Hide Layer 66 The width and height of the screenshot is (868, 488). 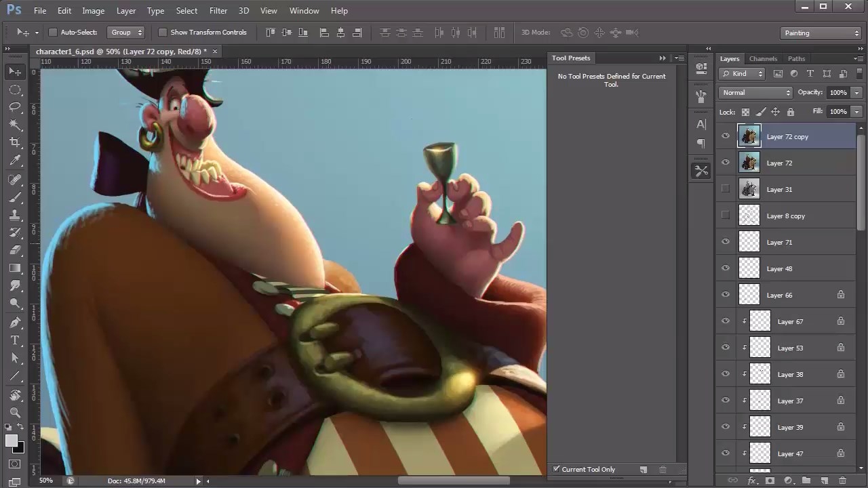(726, 295)
